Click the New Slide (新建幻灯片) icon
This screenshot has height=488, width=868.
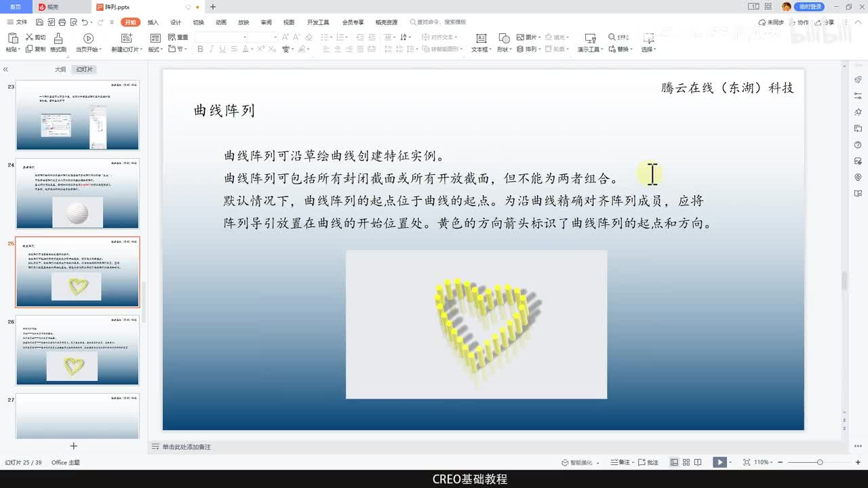(127, 39)
